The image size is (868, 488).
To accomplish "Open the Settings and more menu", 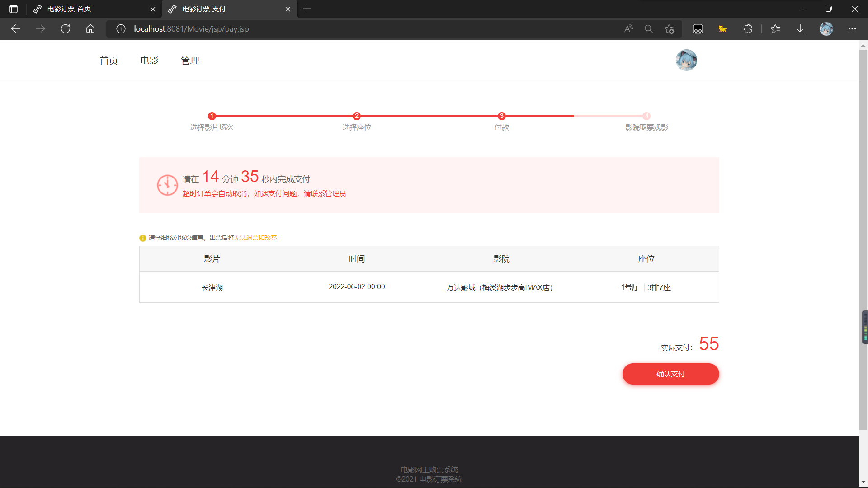I will (853, 28).
